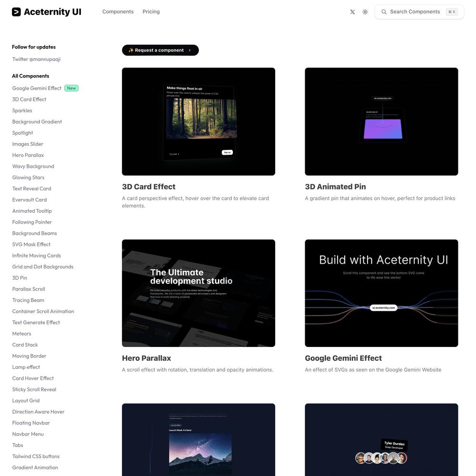Screen dimensions: 476x476
Task: Open the Pricing nav item
Action: (151, 11)
